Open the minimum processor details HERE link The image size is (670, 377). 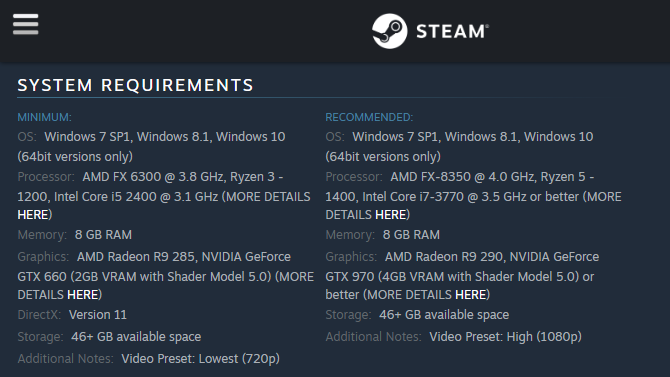pyautogui.click(x=33, y=215)
